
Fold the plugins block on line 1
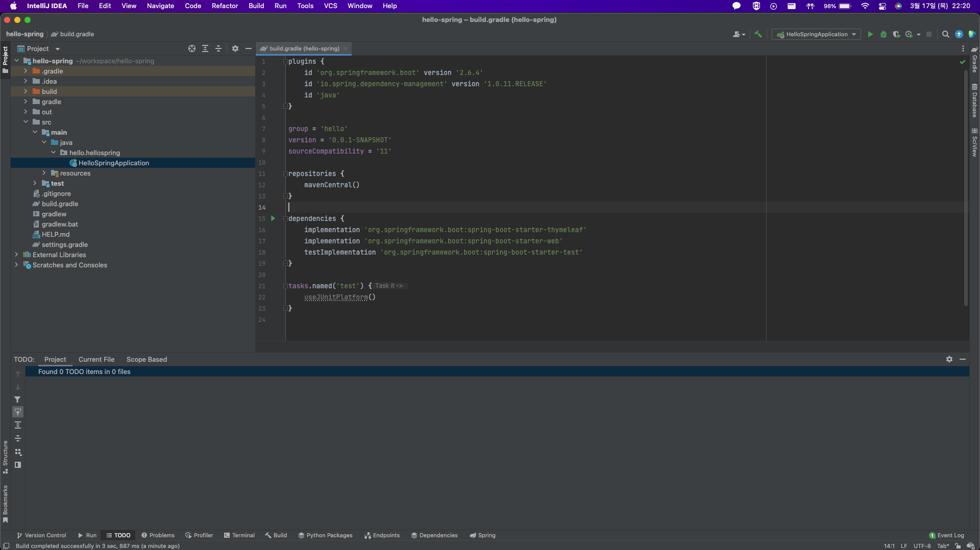click(x=285, y=61)
